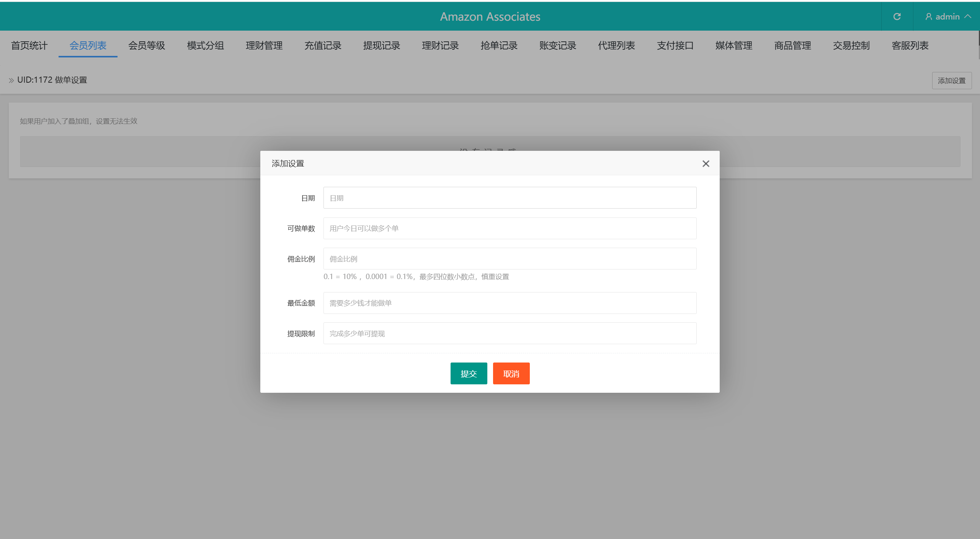This screenshot has height=539, width=980.
Task: Go to the 提现记录 tab
Action: coord(382,46)
